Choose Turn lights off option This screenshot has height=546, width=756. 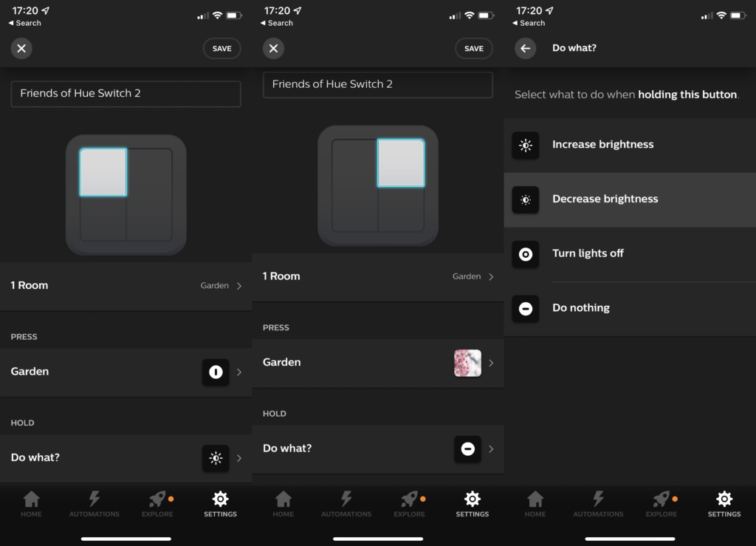pos(630,253)
